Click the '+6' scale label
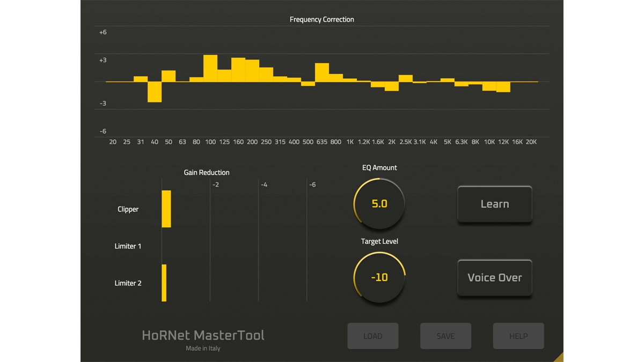This screenshot has width=644, height=362. click(x=103, y=32)
